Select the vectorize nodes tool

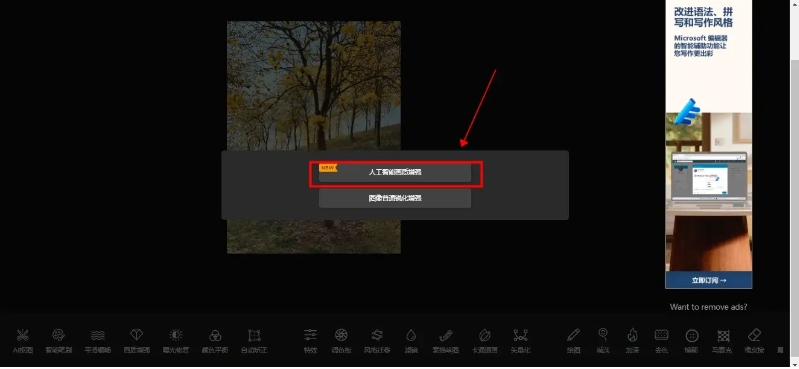point(520,340)
